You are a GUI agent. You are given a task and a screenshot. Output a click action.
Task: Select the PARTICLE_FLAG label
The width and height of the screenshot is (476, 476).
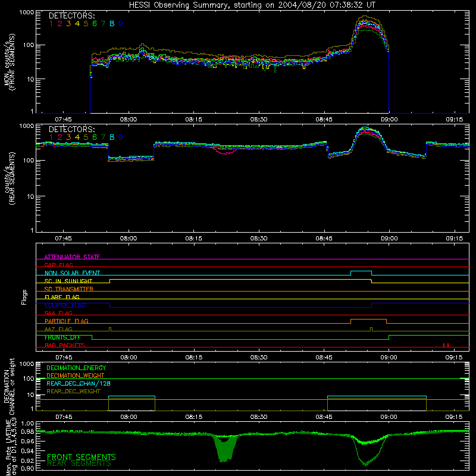click(x=67, y=321)
